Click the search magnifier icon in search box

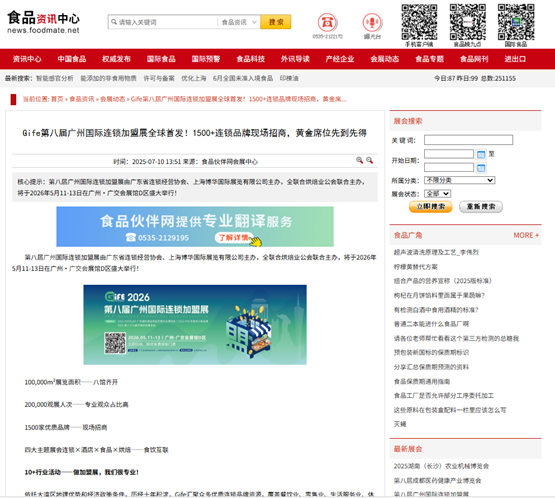pyautogui.click(x=114, y=22)
